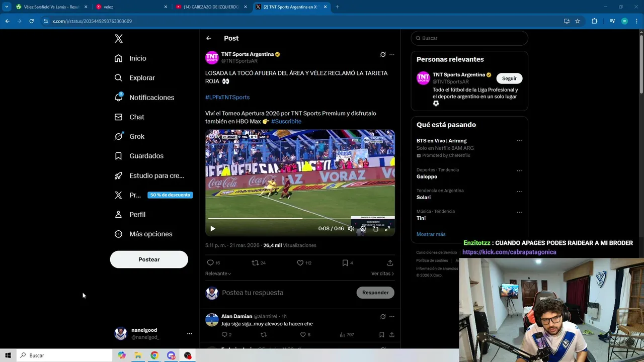Open Chat messages in the sidebar

(129, 117)
